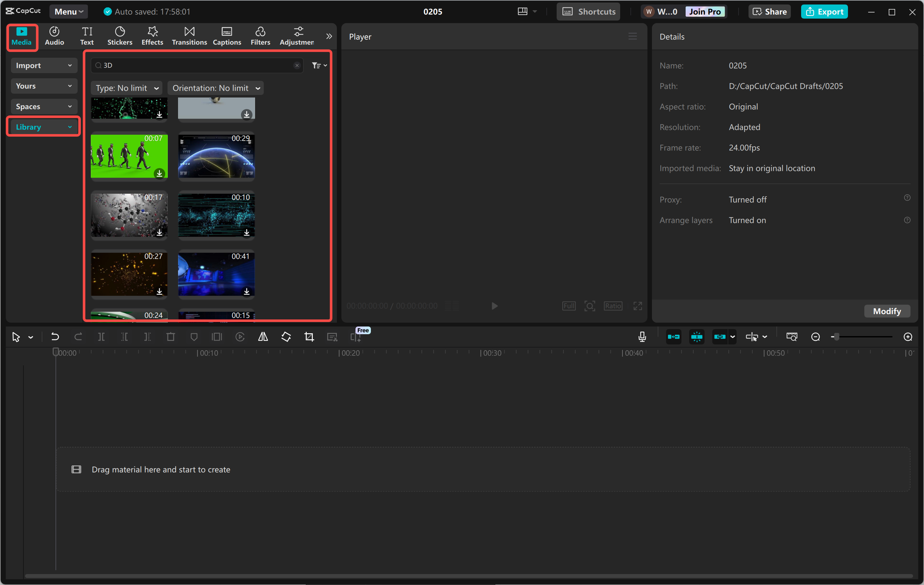This screenshot has height=585, width=924.
Task: Toggle the main track magnet snapping
Action: (673, 336)
